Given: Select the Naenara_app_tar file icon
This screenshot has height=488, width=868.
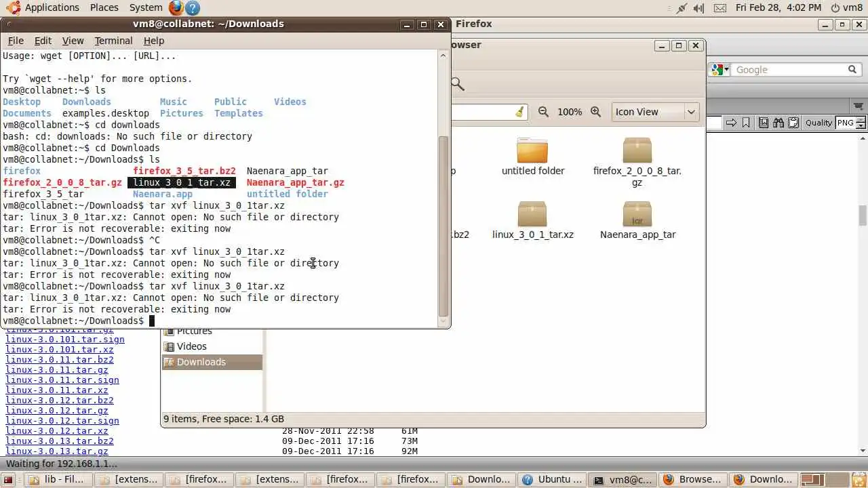Looking at the screenshot, I should (x=637, y=213).
